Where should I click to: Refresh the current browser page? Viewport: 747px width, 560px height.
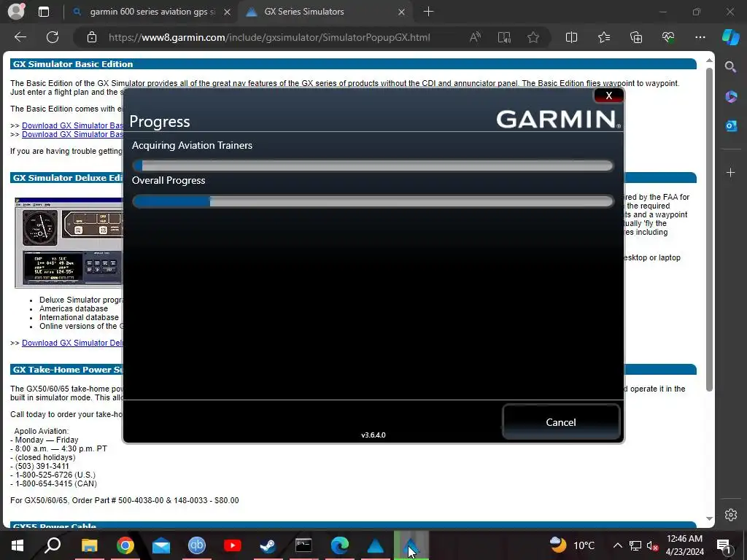pyautogui.click(x=53, y=37)
